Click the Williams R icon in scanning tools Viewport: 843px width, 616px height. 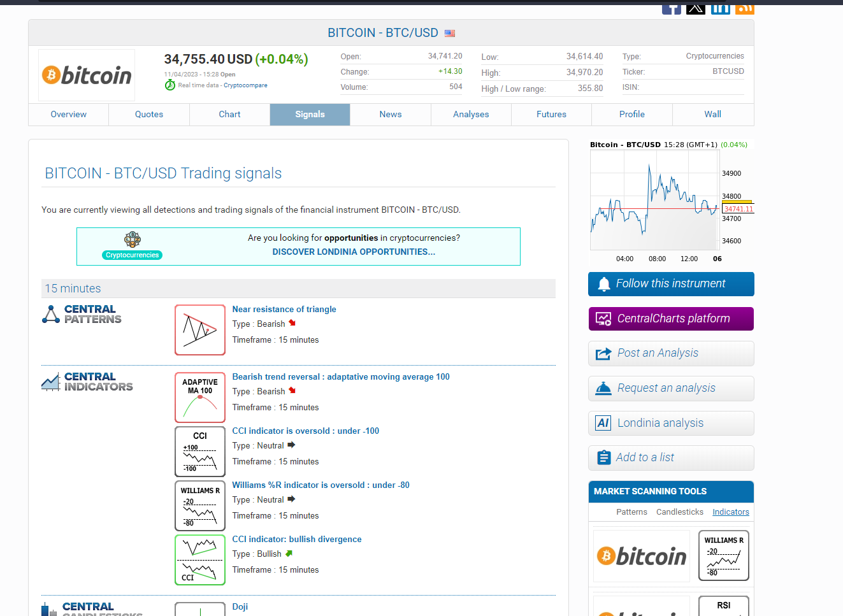click(x=723, y=555)
